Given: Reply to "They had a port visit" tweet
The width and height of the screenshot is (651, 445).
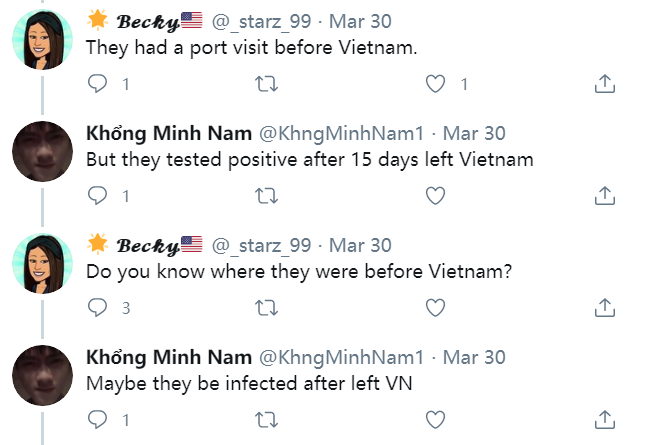Looking at the screenshot, I should (x=98, y=83).
